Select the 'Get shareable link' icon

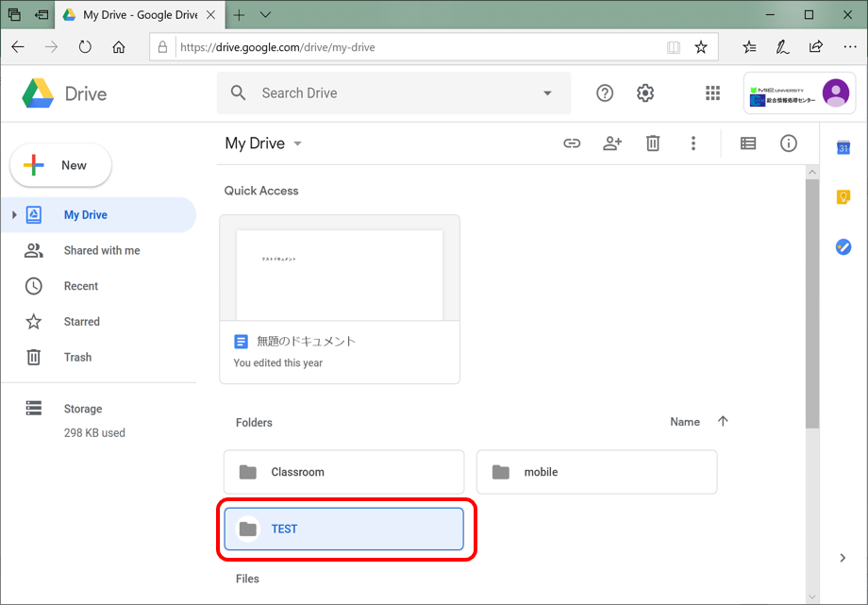pos(572,143)
